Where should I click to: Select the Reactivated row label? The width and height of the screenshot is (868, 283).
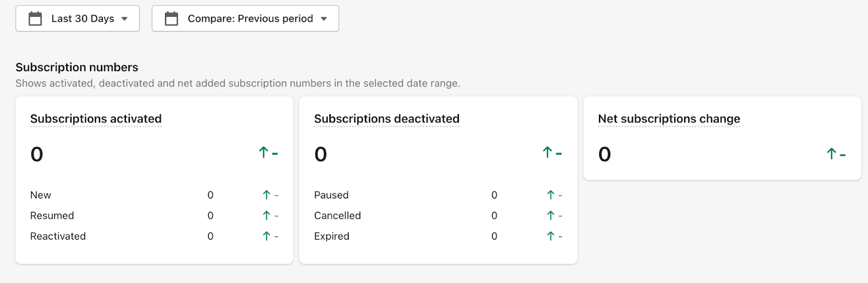[x=58, y=236]
